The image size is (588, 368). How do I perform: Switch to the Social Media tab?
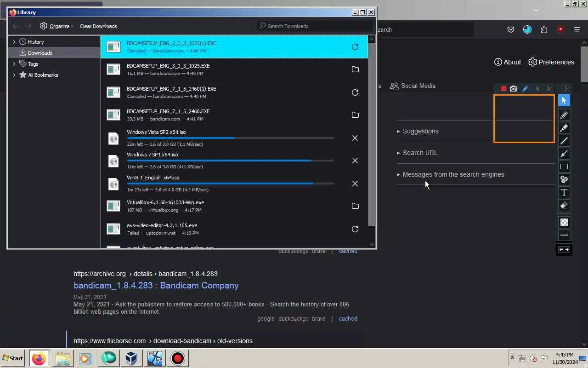click(x=413, y=86)
